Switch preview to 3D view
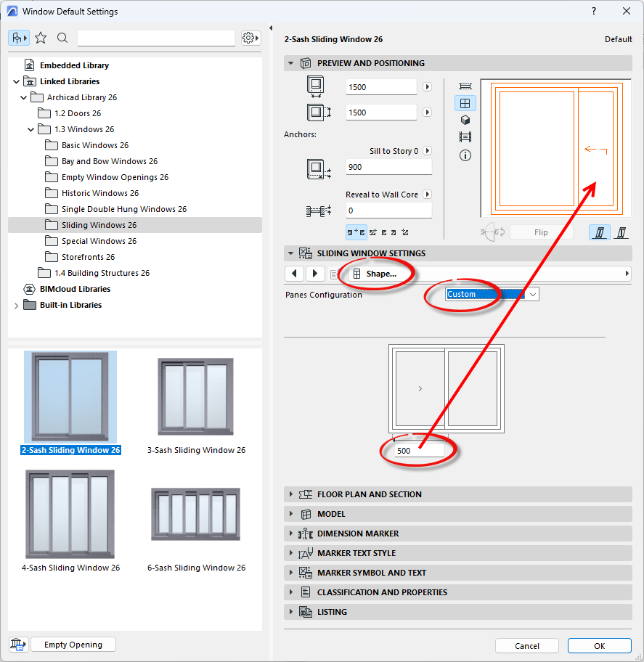The width and height of the screenshot is (644, 662). (x=465, y=120)
